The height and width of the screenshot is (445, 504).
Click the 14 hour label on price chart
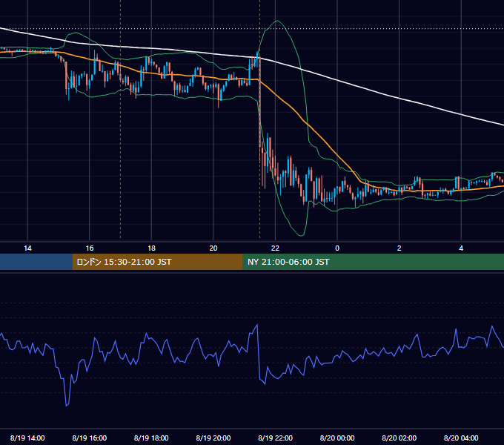point(27,248)
